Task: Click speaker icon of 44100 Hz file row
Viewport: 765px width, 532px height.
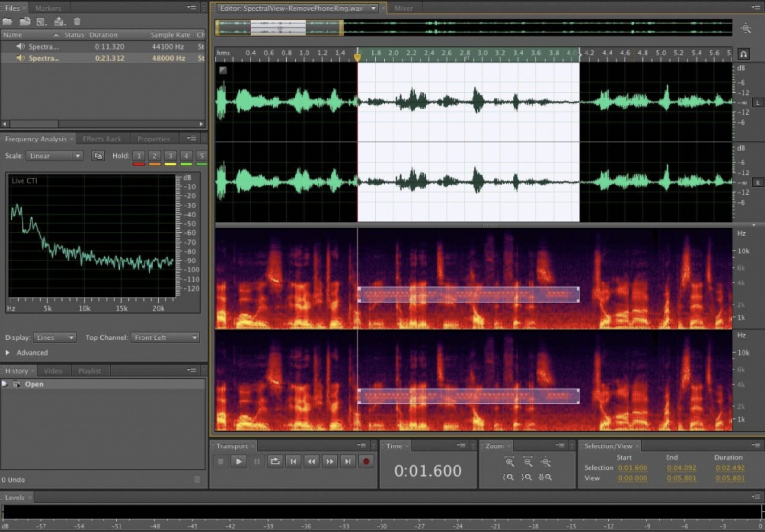Action: point(21,46)
